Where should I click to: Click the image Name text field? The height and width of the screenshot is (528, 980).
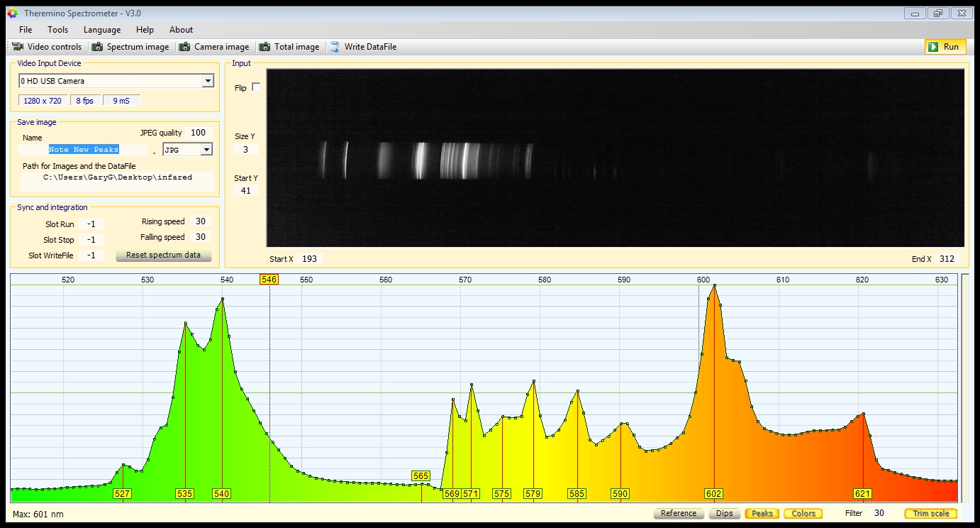coord(84,150)
